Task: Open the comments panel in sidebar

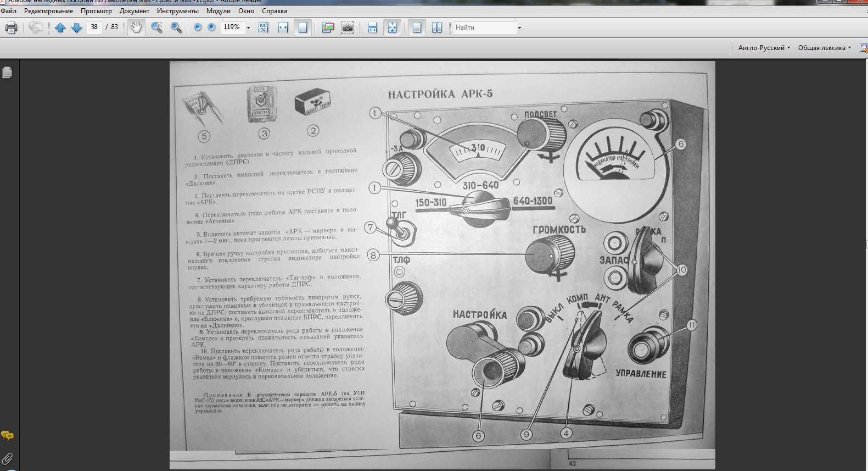Action: point(7,435)
